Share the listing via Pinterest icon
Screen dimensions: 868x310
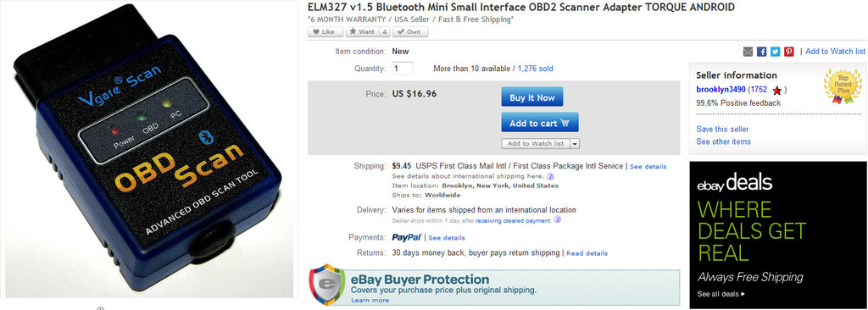pos(789,52)
